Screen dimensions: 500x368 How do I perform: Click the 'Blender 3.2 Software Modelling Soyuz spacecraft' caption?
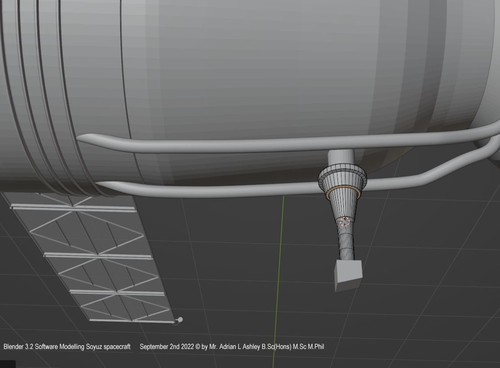coord(67,347)
